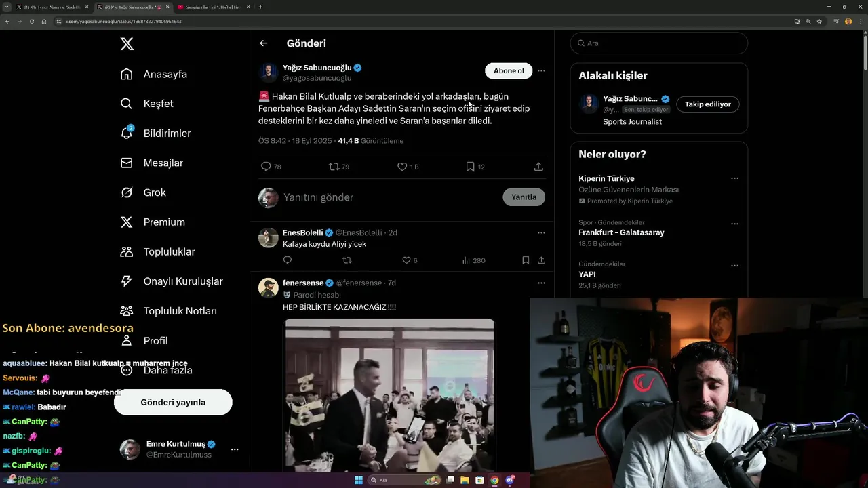
Task: Reply to EnesBolelli's comment
Action: coord(288,260)
